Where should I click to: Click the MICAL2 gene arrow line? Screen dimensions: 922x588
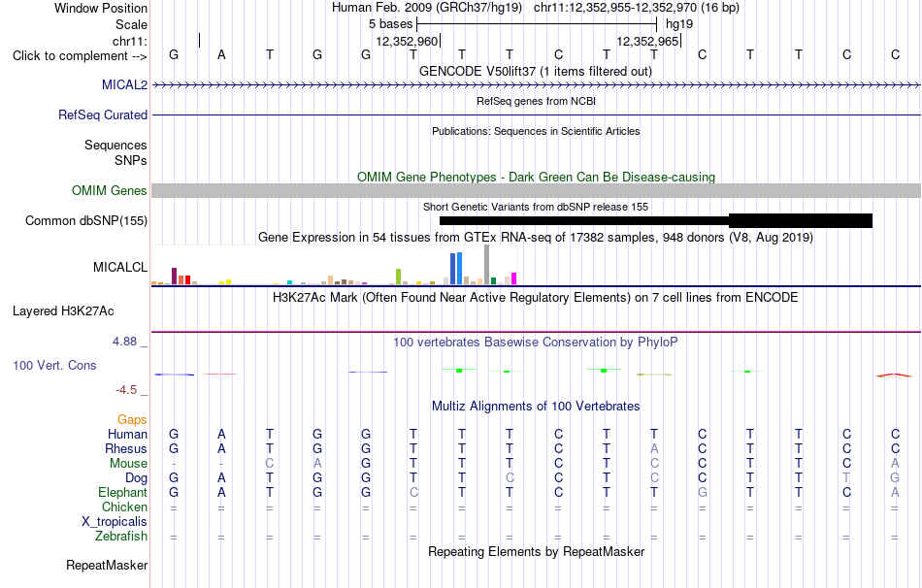tap(536, 85)
